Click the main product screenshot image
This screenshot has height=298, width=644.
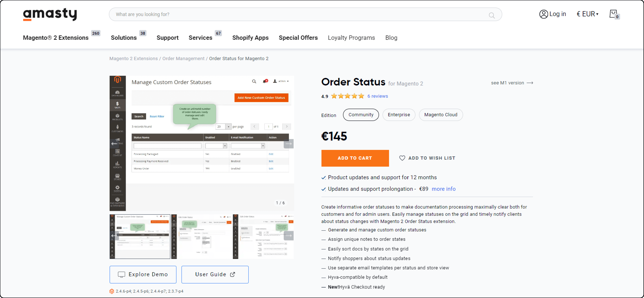click(x=202, y=143)
